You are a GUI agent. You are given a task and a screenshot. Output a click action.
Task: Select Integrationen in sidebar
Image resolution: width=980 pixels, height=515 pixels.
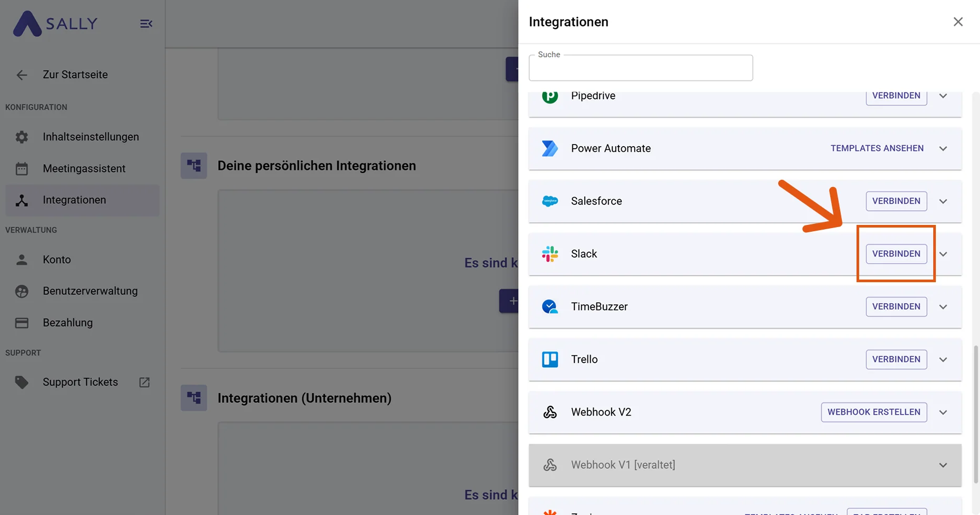click(82, 200)
